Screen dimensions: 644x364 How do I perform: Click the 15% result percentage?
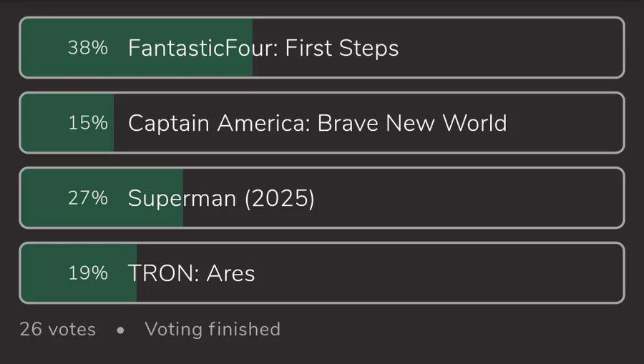point(88,123)
